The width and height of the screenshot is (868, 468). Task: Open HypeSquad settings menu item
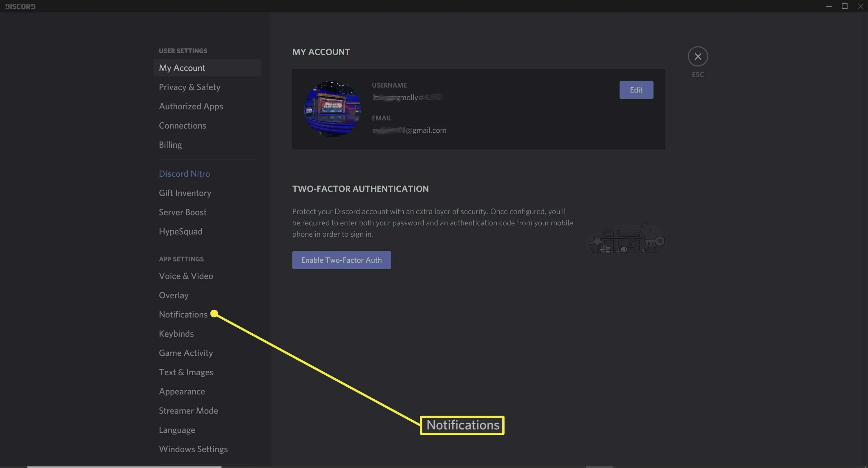coord(180,231)
